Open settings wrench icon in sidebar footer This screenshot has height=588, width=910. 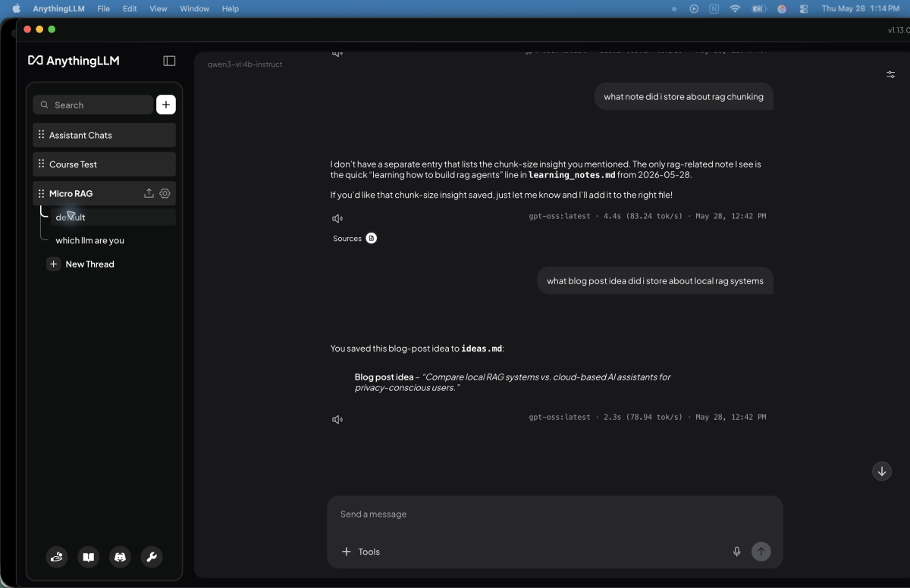(x=152, y=557)
